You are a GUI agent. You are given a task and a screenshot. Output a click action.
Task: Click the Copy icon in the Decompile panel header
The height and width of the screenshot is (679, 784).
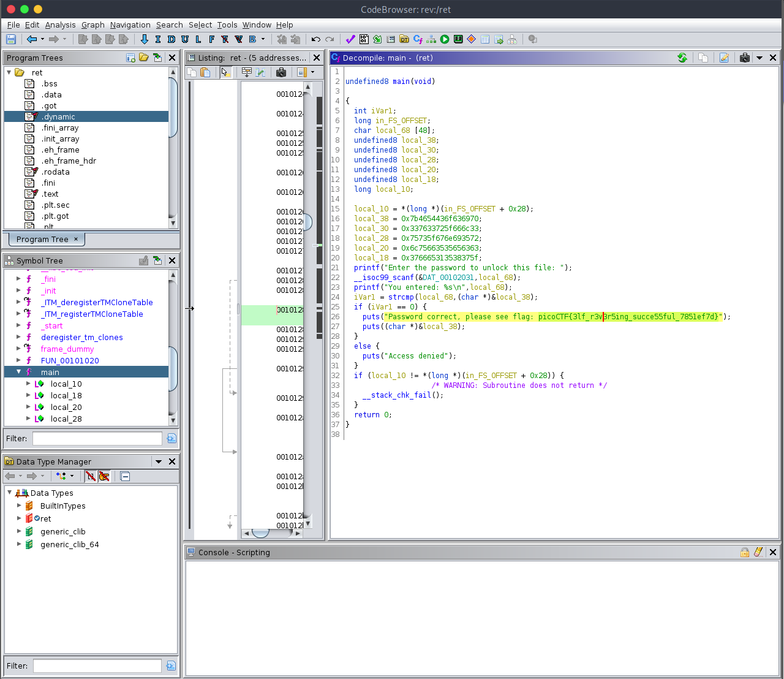tap(703, 58)
